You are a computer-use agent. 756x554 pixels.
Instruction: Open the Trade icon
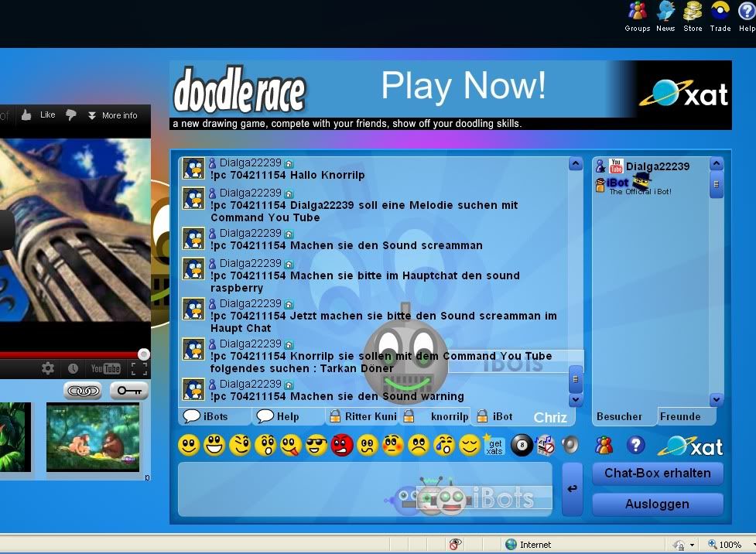720,16
